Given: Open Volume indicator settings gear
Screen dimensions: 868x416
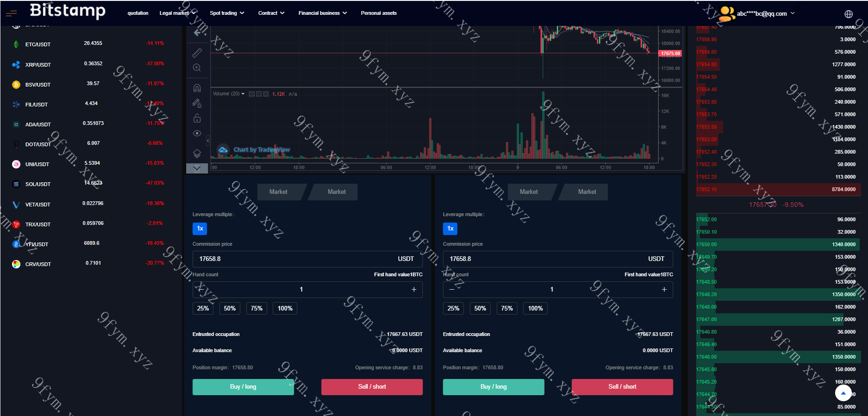Looking at the screenshot, I should point(259,94).
